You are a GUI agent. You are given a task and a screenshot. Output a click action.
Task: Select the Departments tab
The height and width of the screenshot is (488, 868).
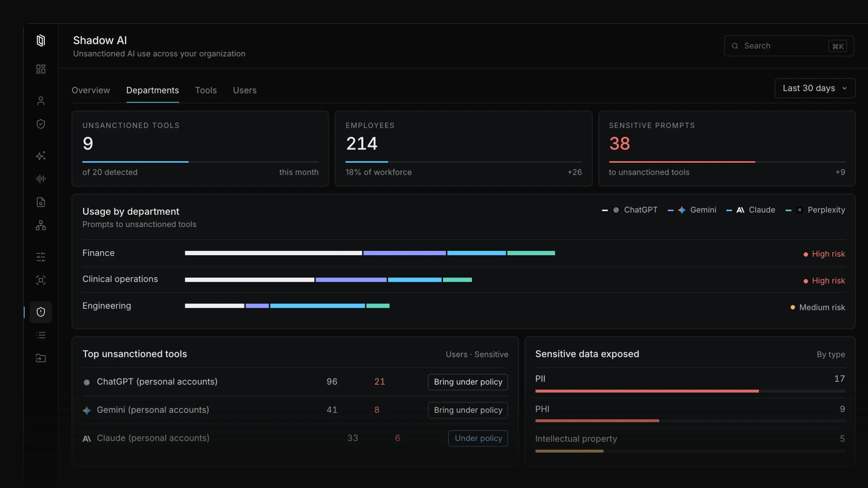[153, 90]
